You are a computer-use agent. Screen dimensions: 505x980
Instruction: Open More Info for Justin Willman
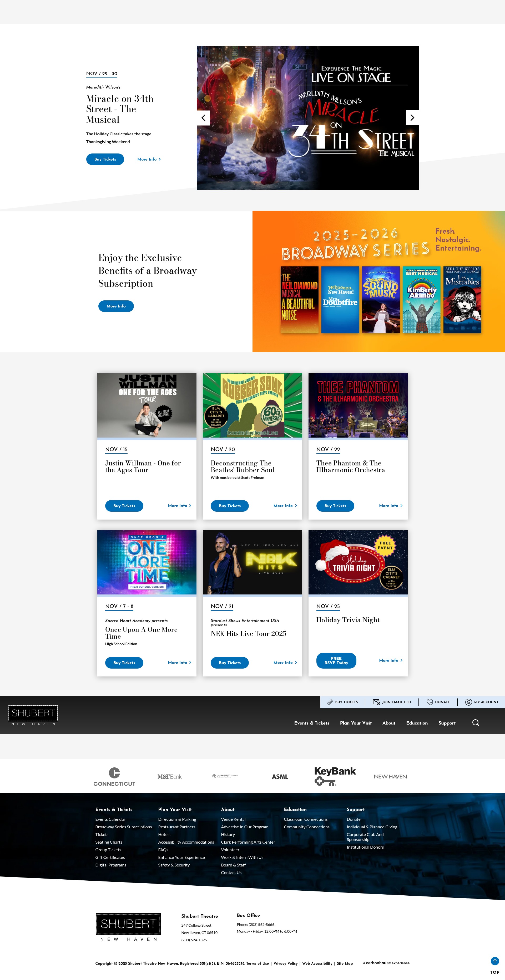coord(179,506)
